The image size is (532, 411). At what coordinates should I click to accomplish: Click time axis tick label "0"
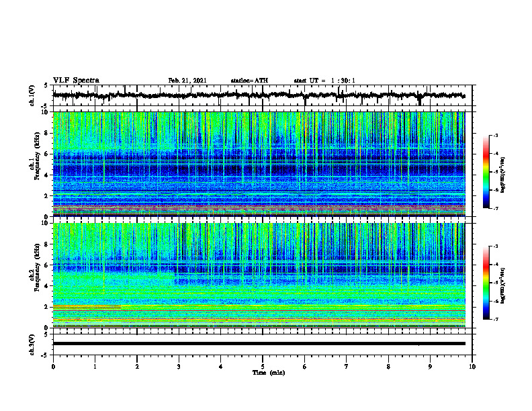click(53, 367)
